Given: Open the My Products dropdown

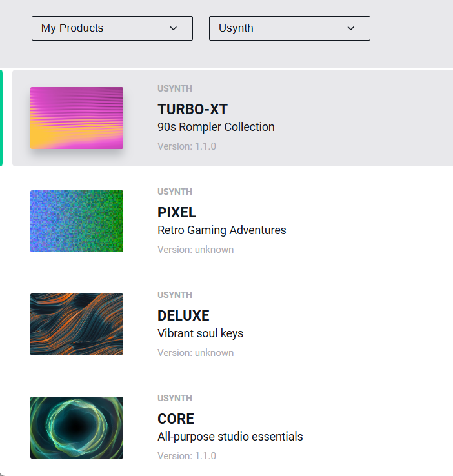Looking at the screenshot, I should [112, 28].
